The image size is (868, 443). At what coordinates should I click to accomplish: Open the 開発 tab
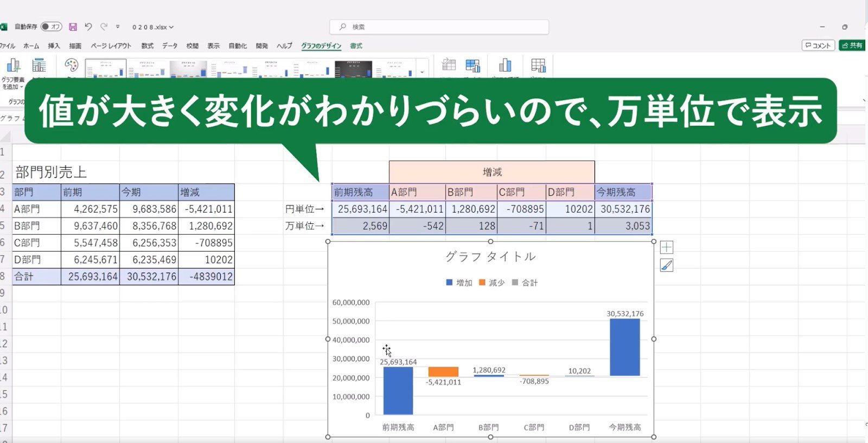(261, 46)
